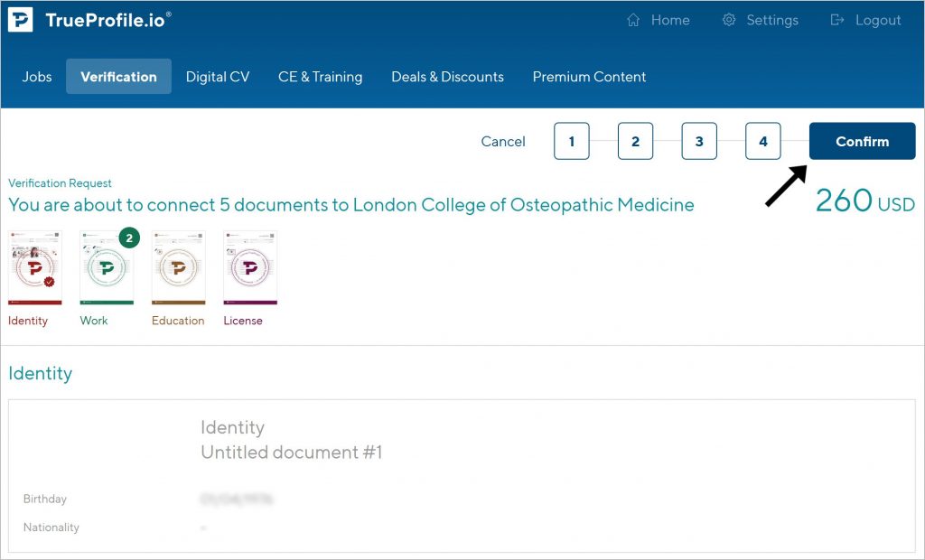
Task: Select the Identity document thumbnail
Action: (x=35, y=268)
